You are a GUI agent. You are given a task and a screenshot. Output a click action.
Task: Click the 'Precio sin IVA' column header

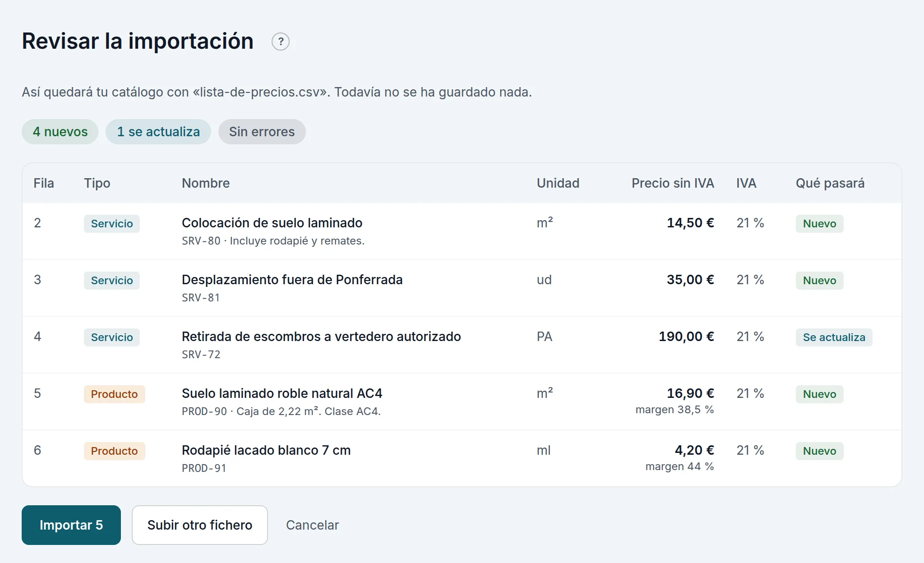click(x=673, y=183)
